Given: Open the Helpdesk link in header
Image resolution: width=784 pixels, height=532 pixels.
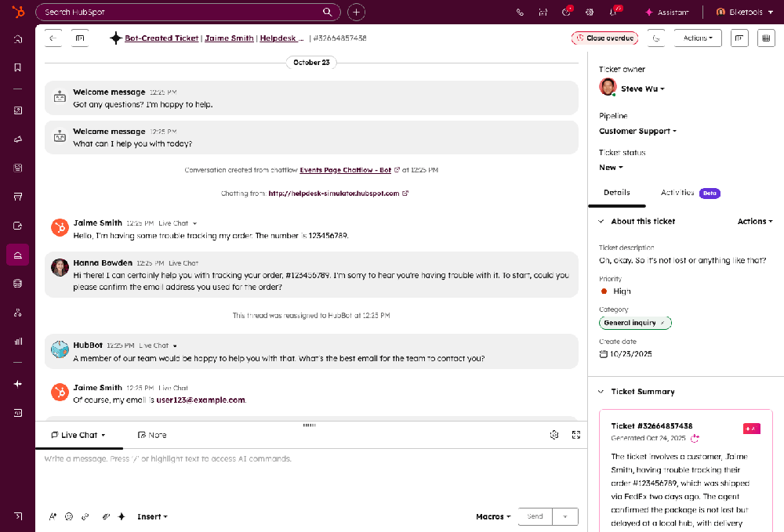Looking at the screenshot, I should pyautogui.click(x=281, y=38).
